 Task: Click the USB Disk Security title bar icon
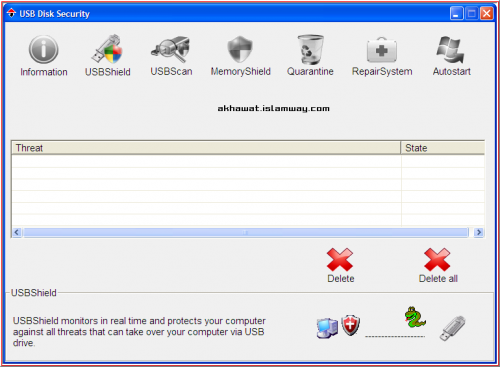pyautogui.click(x=11, y=13)
